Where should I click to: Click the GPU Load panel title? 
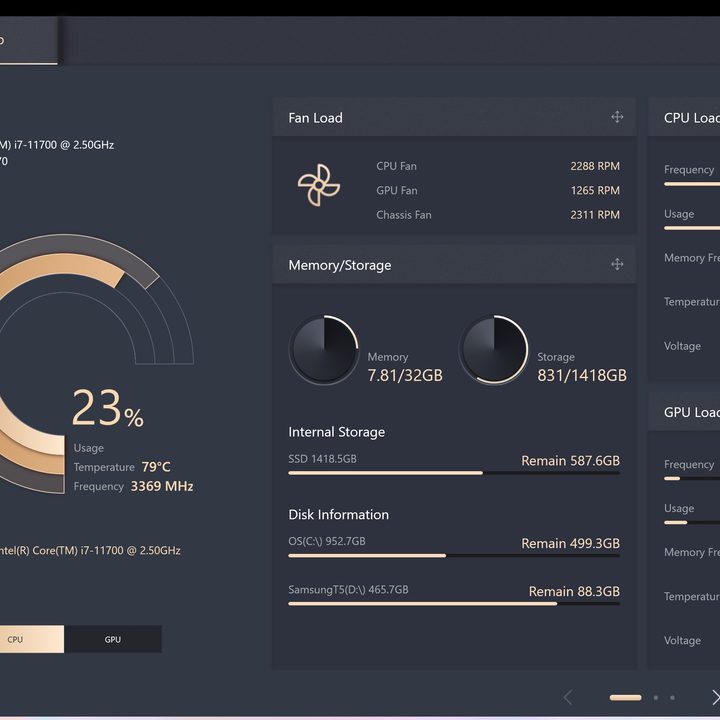(692, 412)
